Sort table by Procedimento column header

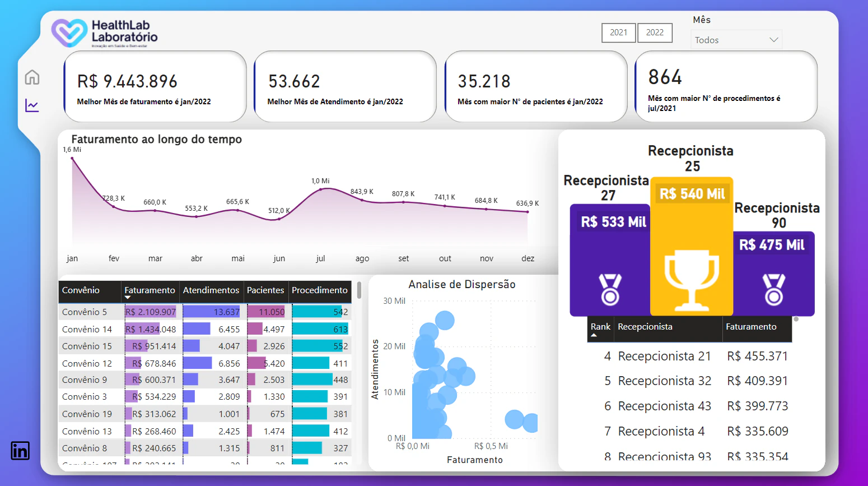(320, 290)
